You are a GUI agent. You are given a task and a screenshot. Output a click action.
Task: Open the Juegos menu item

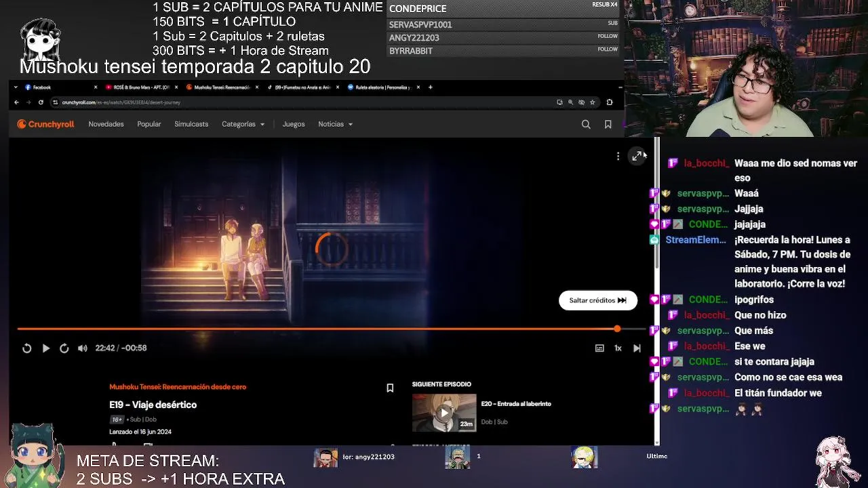coord(294,124)
